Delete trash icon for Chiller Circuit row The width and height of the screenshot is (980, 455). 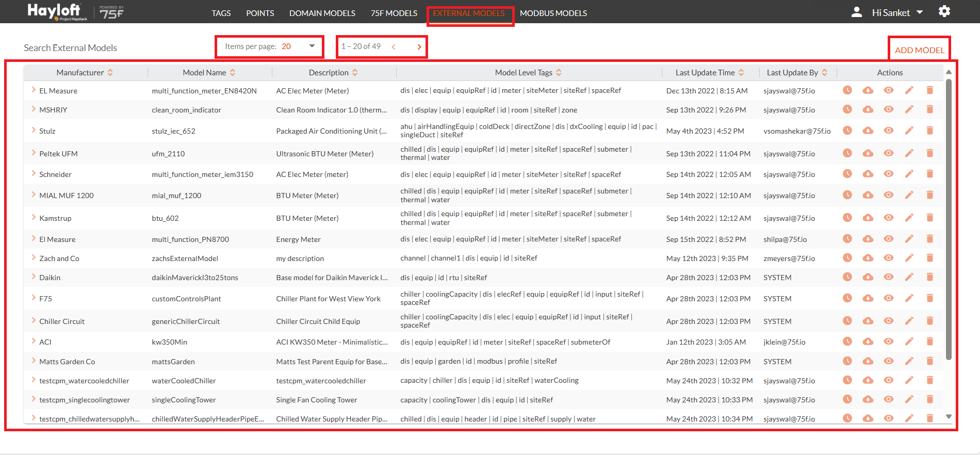pos(929,321)
